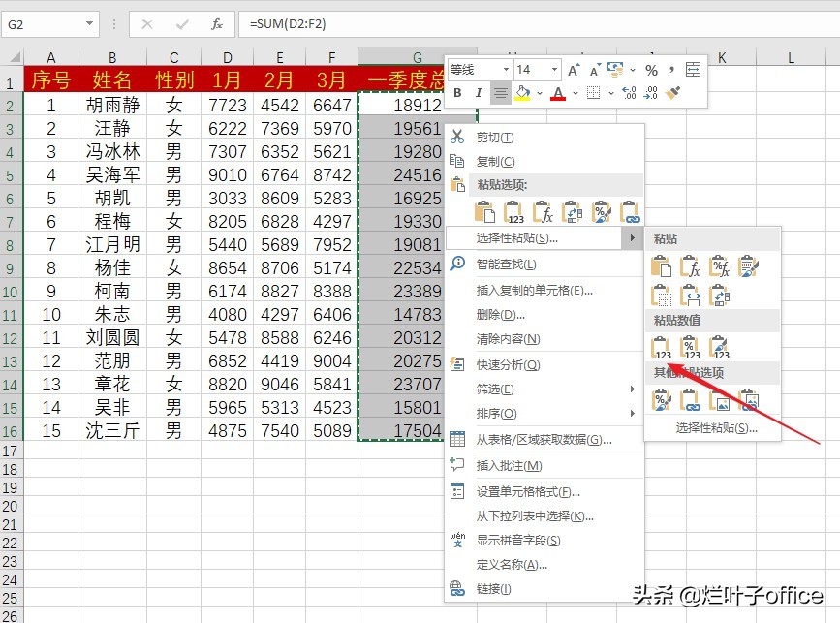Choose 定义名称(A)... from context menu

(544, 565)
